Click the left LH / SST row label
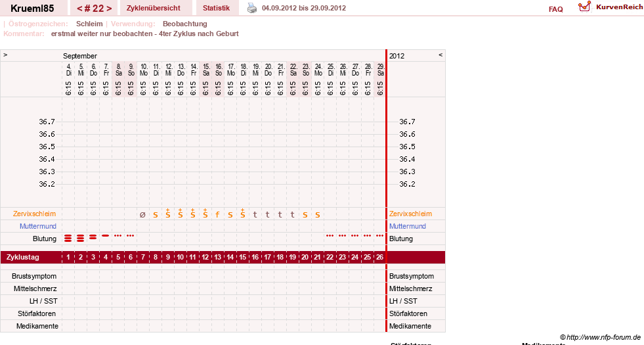The image size is (644, 345). coord(43,301)
